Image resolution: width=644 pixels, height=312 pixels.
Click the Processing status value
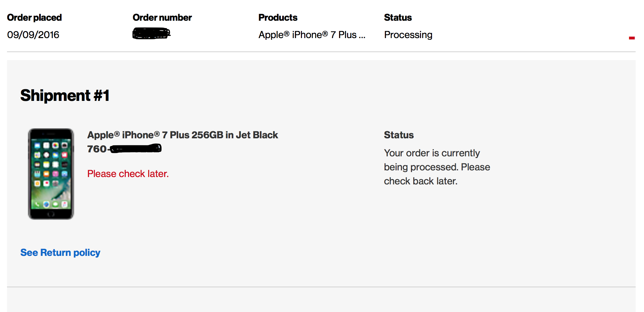[x=408, y=35]
